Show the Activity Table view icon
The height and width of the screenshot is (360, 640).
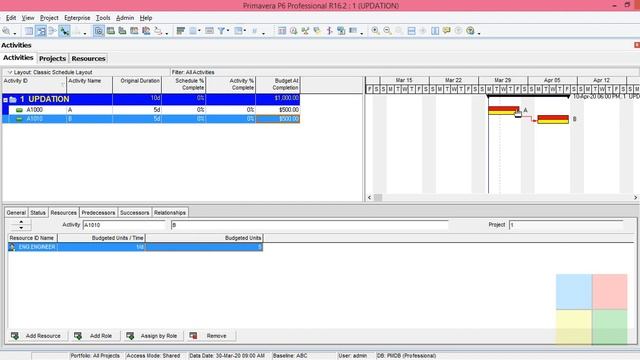pyautogui.click(x=29, y=31)
